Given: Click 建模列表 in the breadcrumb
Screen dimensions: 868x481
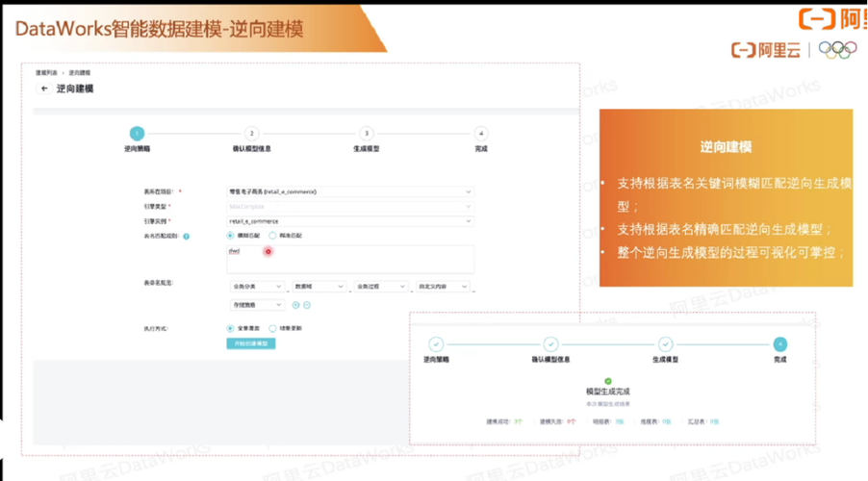Looking at the screenshot, I should (46, 73).
